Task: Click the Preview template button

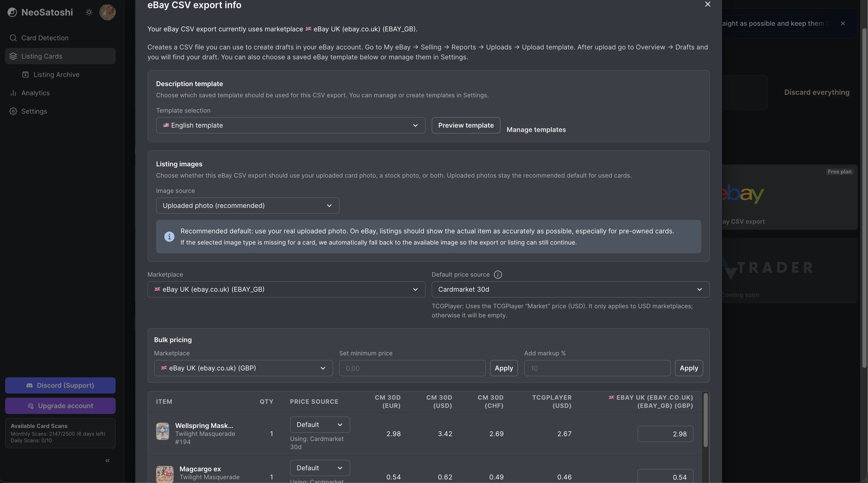Action: click(x=466, y=125)
